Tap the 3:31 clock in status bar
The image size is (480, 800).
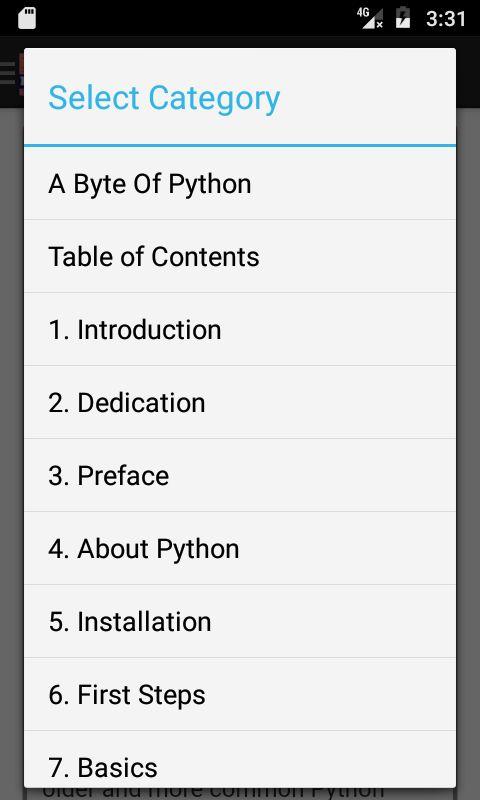[x=446, y=19]
